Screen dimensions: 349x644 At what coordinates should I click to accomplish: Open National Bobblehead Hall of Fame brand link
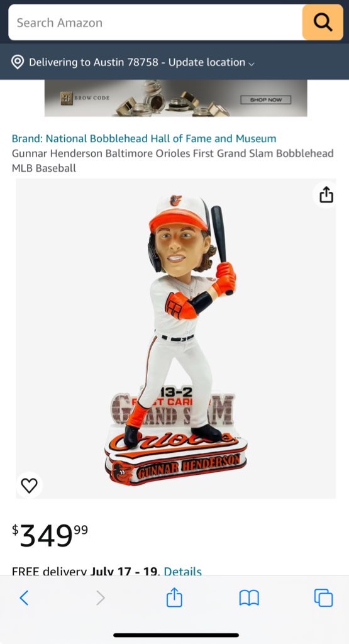[144, 138]
